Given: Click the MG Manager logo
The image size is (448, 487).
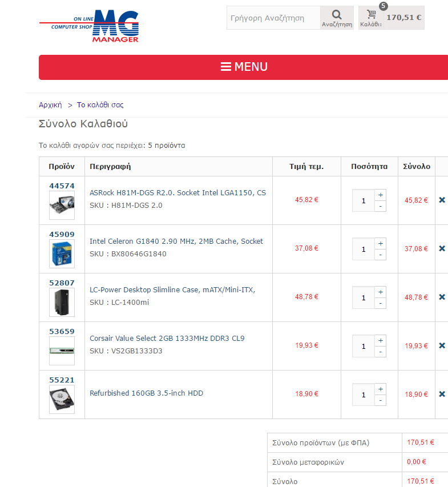Looking at the screenshot, I should [89, 26].
